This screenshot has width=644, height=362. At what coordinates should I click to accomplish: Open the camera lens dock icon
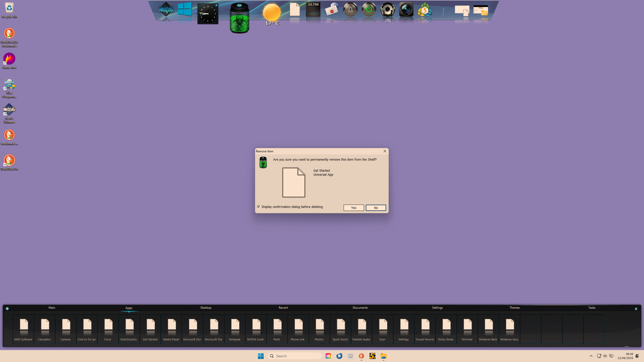pyautogui.click(x=406, y=10)
